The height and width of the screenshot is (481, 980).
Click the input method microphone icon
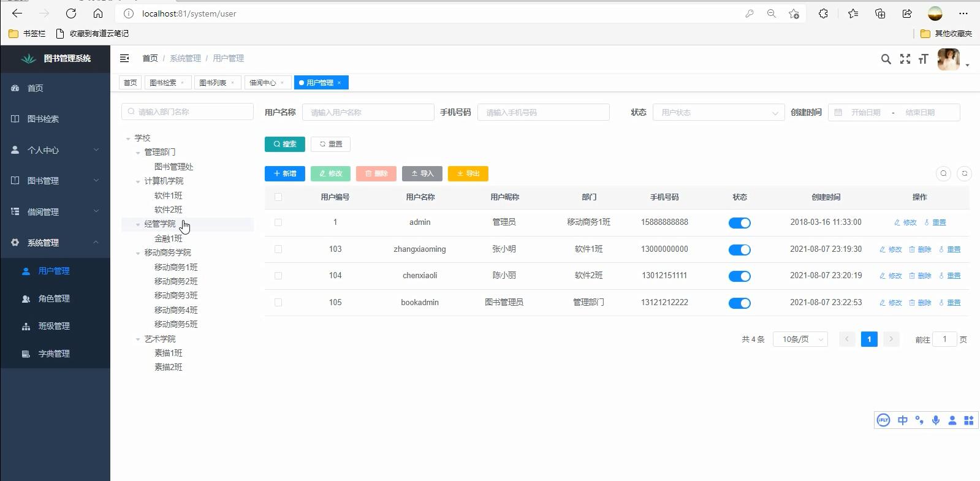[935, 420]
